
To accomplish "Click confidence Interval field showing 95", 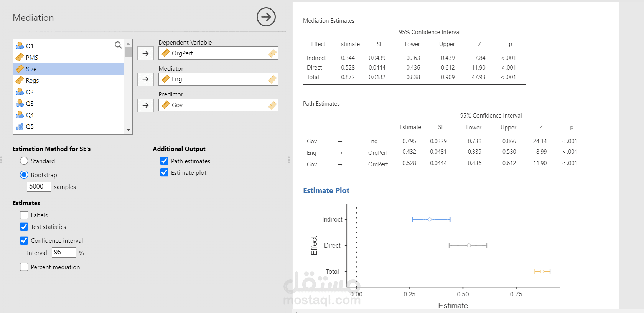I will pos(64,252).
